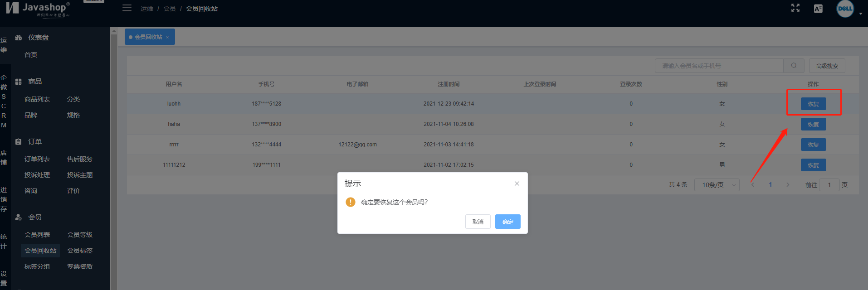Switch to 设置 module
This screenshot has height=290, width=868.
coord(4,279)
